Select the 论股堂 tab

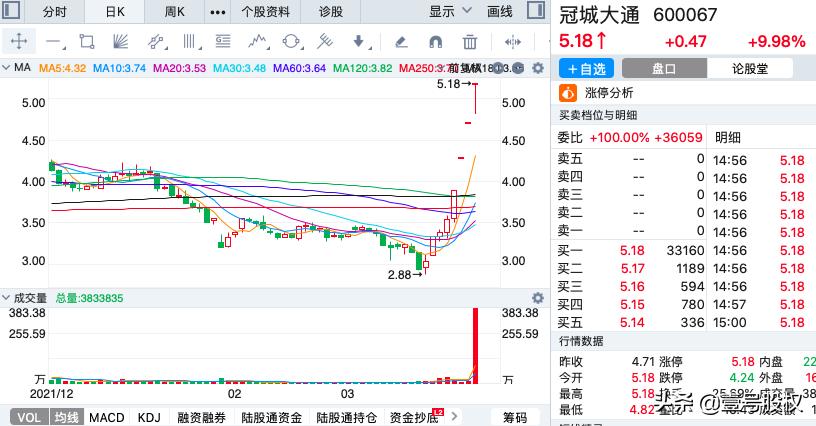pyautogui.click(x=750, y=68)
